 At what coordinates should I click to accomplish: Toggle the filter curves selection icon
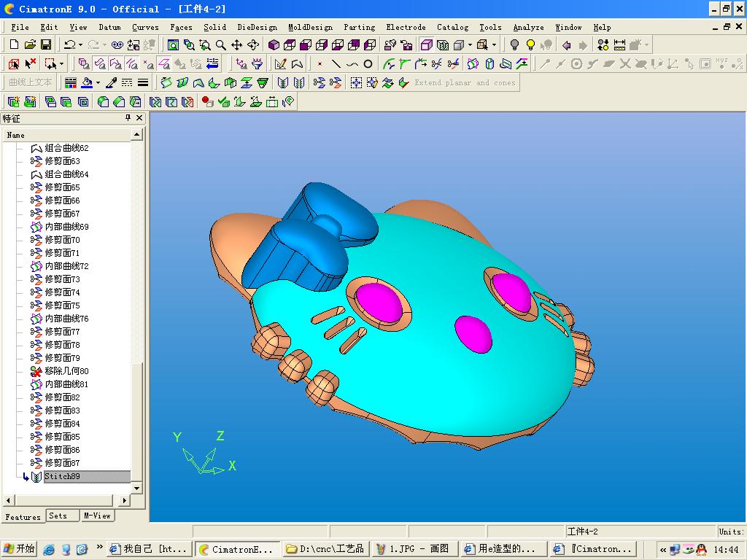point(132,63)
